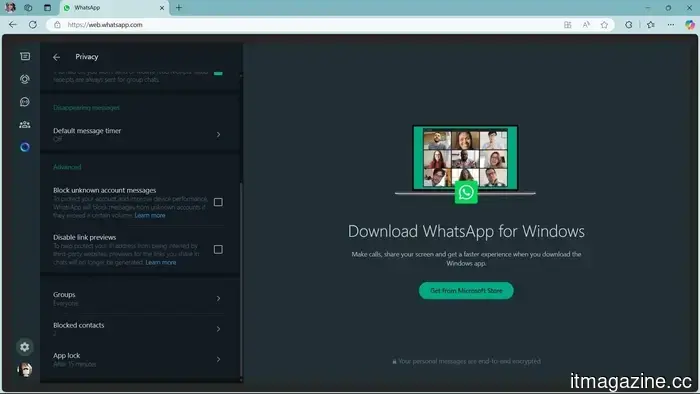Click 'Advanced' section label
This screenshot has height=394, width=700.
click(x=67, y=167)
